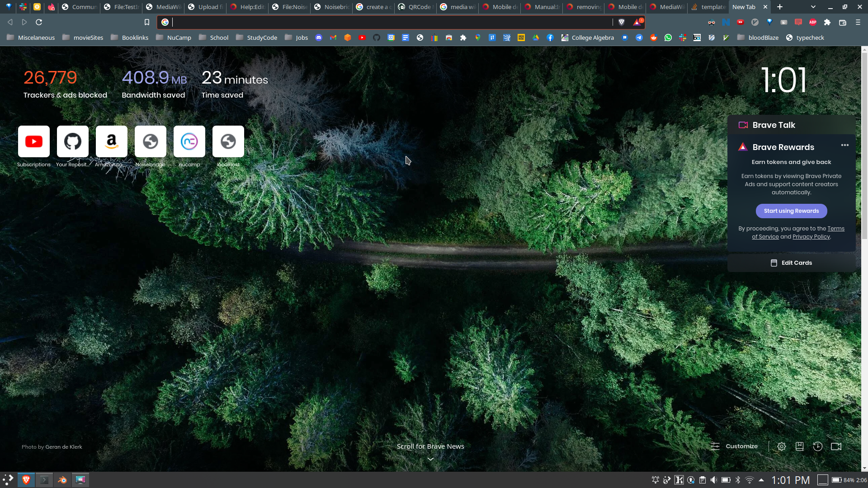Click the Start using Rewards button

pyautogui.click(x=791, y=211)
